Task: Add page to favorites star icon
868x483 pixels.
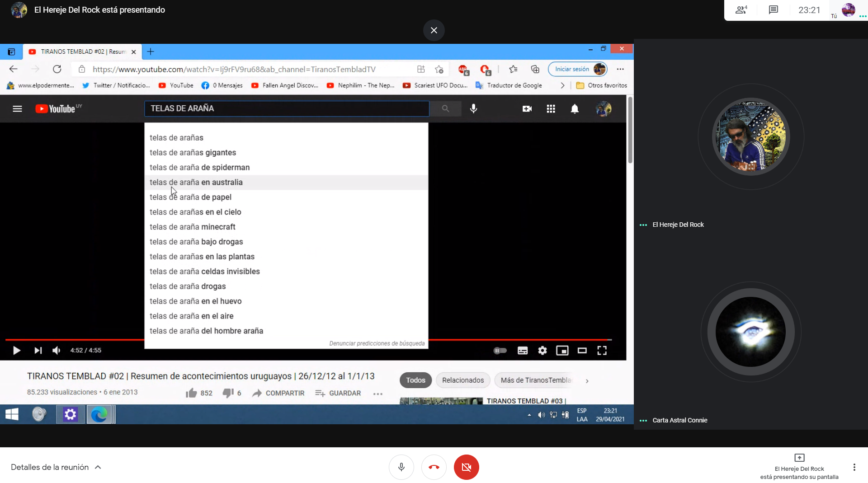Action: click(x=439, y=69)
